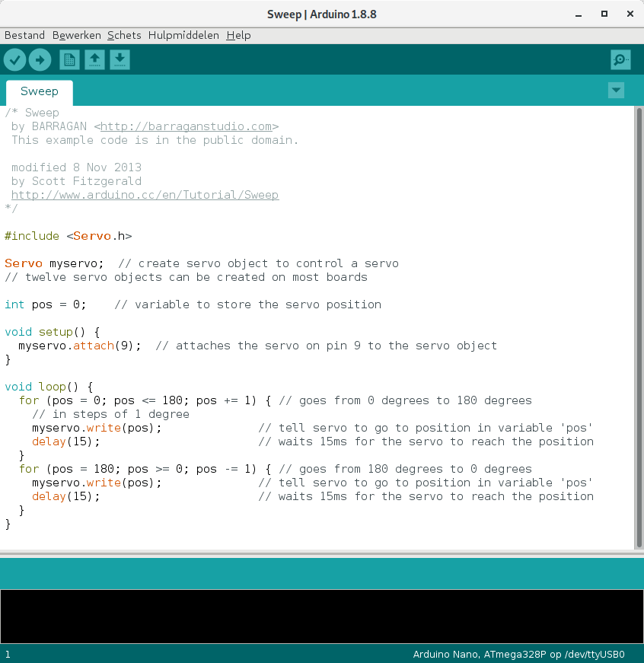The height and width of the screenshot is (663, 644).
Task: Click the '/* Sweep' comment first line
Action: coord(32,113)
